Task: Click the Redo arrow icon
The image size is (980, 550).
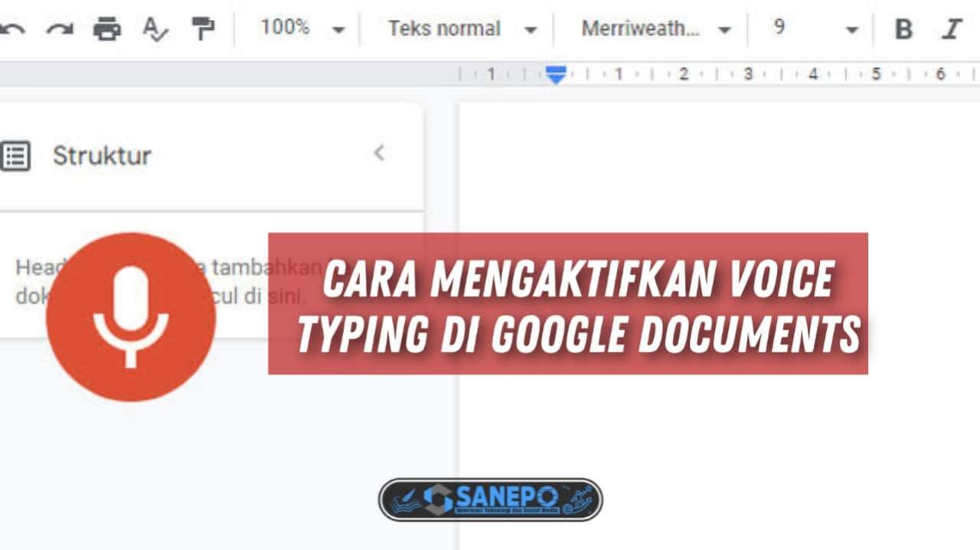Action: pos(59,29)
